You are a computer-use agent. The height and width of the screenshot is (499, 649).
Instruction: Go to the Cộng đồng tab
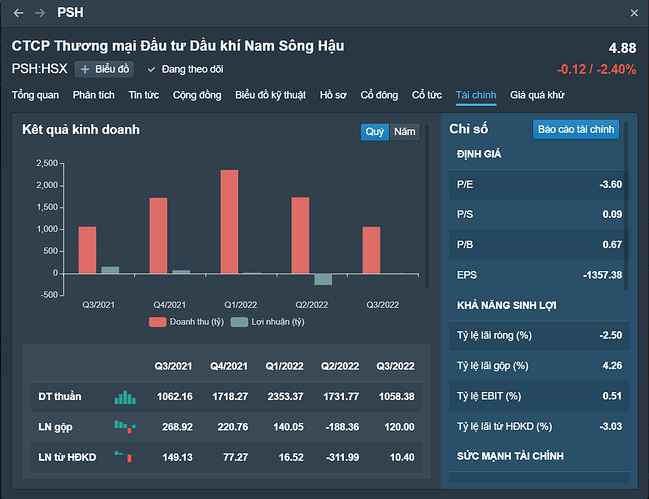click(197, 95)
